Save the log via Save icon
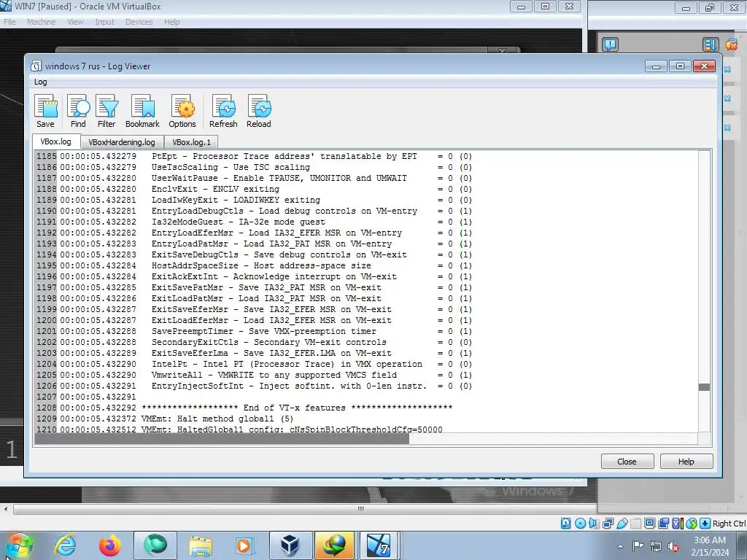Screen dimensions: 747x560 pyautogui.click(x=45, y=111)
